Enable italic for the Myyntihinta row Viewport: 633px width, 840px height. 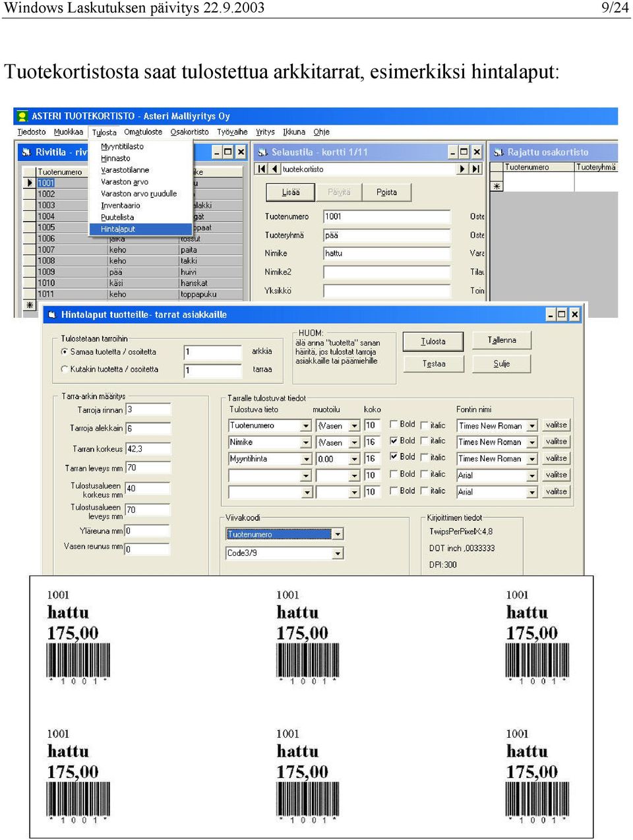[x=425, y=458]
